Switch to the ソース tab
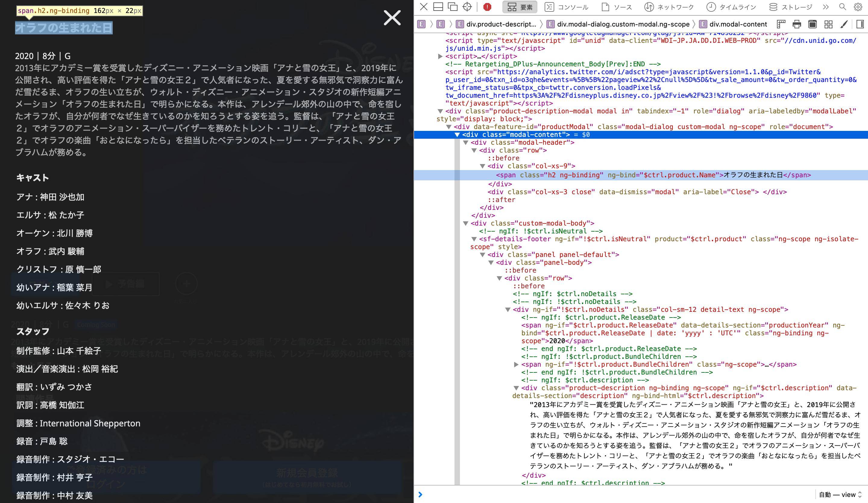Screen dimensions: 868x503 tap(617, 7)
